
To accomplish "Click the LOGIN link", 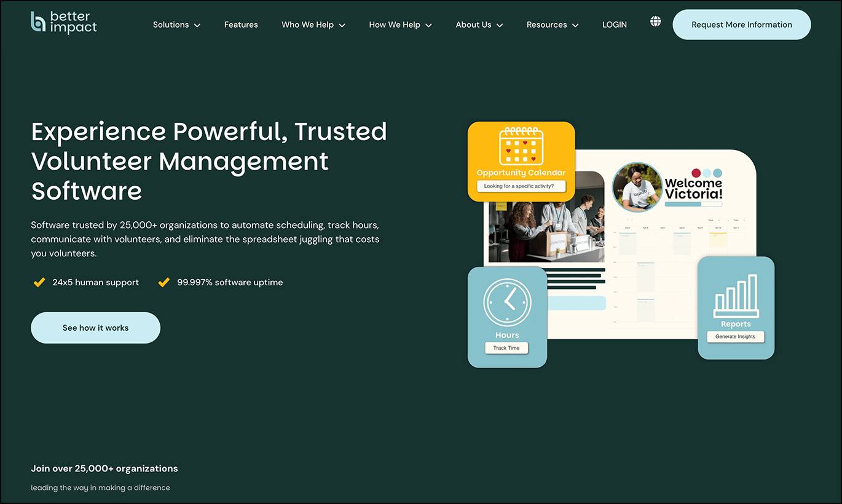I will point(615,25).
